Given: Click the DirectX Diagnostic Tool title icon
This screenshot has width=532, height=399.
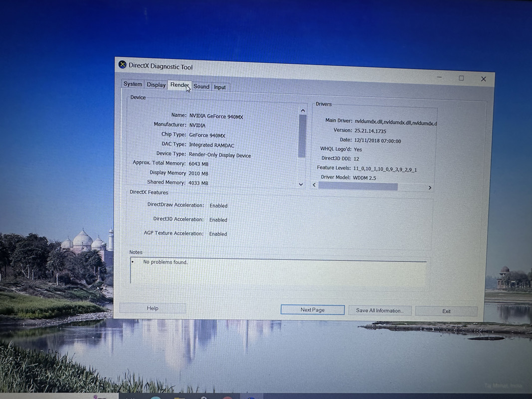Looking at the screenshot, I should 123,64.
